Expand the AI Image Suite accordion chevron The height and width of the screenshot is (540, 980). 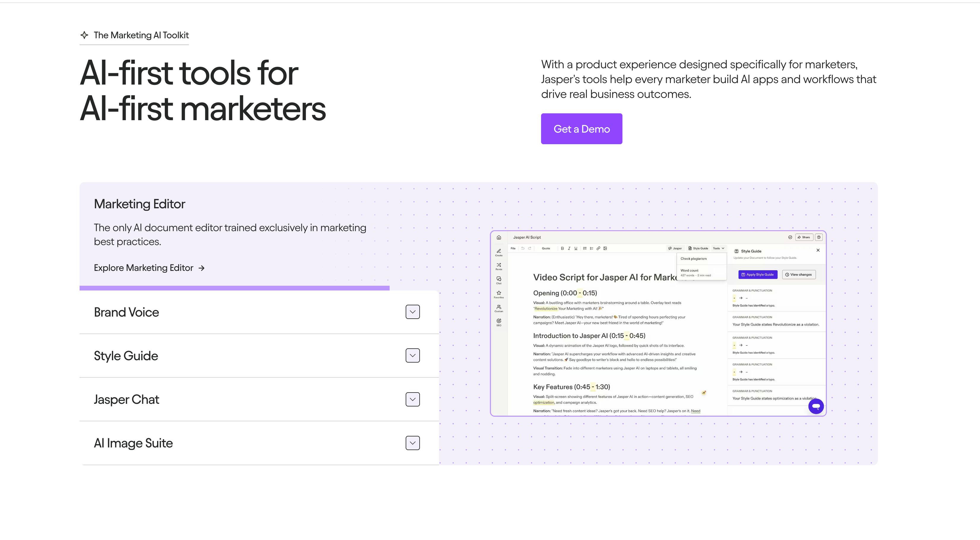tap(412, 443)
